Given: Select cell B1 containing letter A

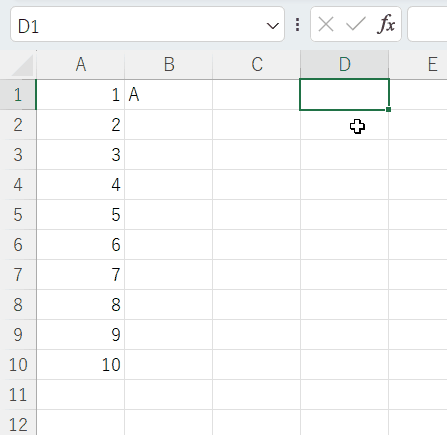Looking at the screenshot, I should [169, 95].
